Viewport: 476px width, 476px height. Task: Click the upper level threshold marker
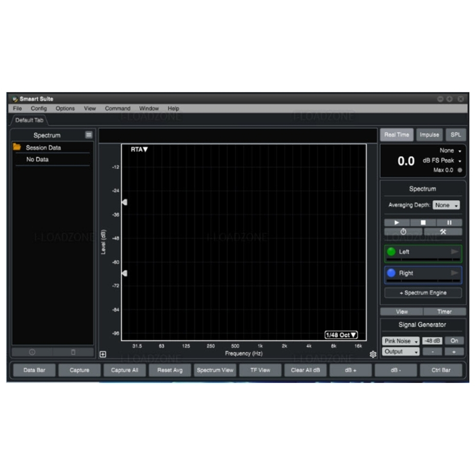[124, 202]
